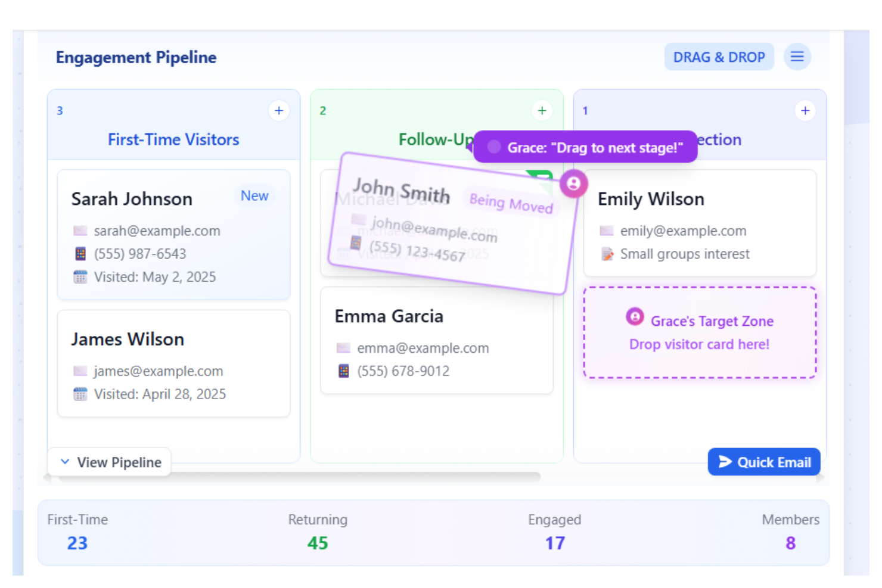The width and height of the screenshot is (882, 588).
Task: Click Grace's Target Zone drop area
Action: (699, 333)
